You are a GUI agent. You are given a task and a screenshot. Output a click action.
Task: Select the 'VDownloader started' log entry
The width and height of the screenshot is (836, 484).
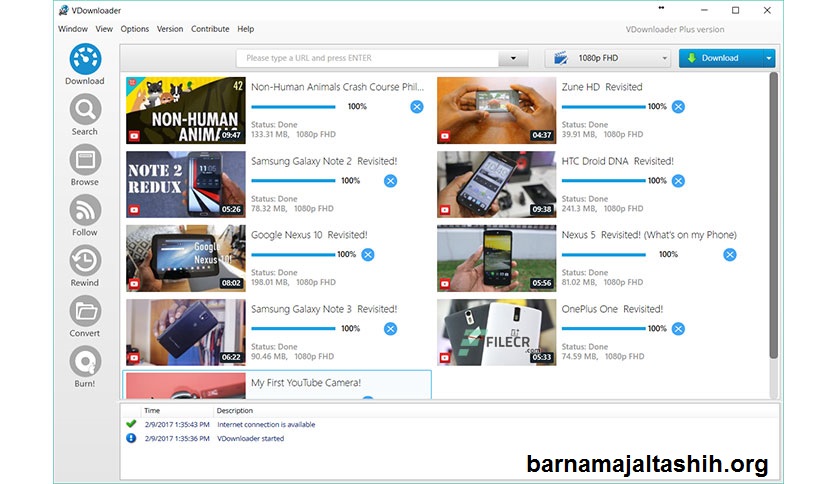[x=251, y=438]
